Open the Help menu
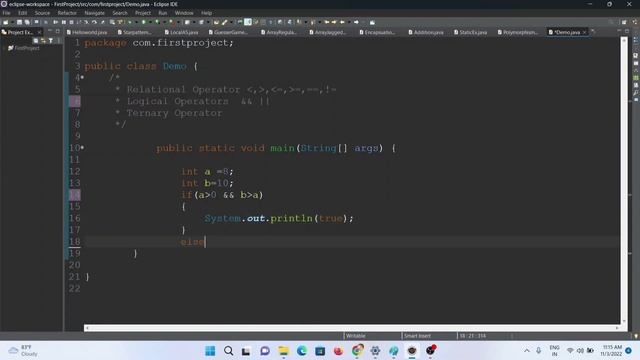Image resolution: width=640 pixels, height=360 pixels. coord(206,13)
